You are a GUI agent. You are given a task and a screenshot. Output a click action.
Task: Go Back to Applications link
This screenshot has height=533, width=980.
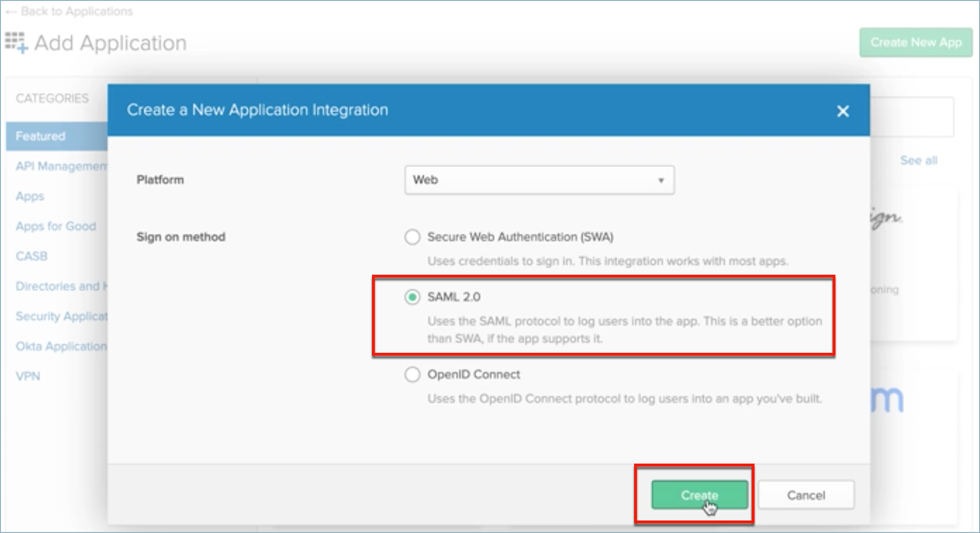[69, 11]
